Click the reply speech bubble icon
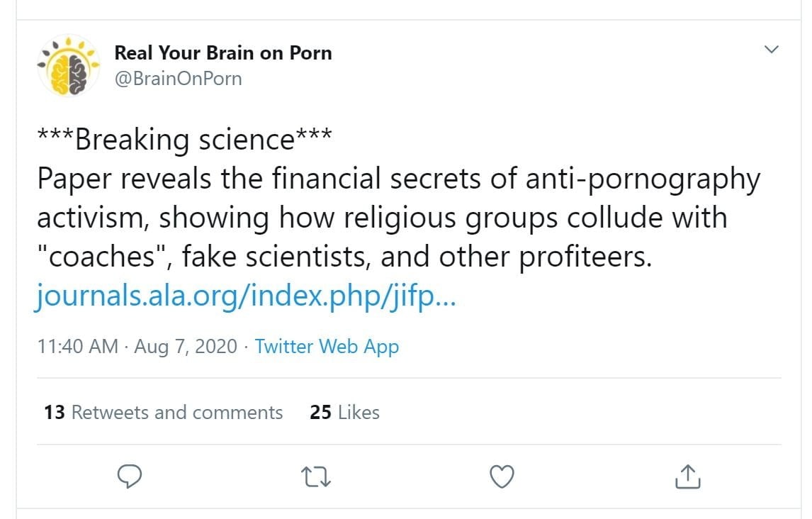 point(130,477)
